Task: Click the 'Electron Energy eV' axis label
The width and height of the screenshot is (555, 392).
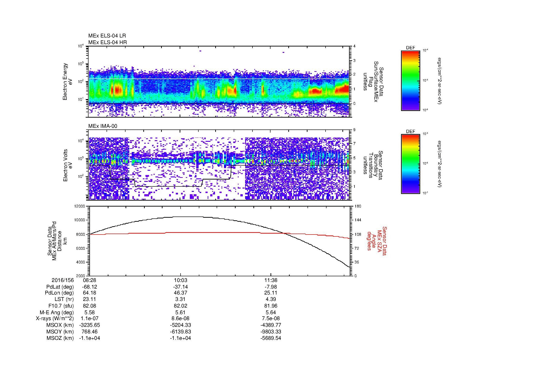Action: pyautogui.click(x=67, y=82)
